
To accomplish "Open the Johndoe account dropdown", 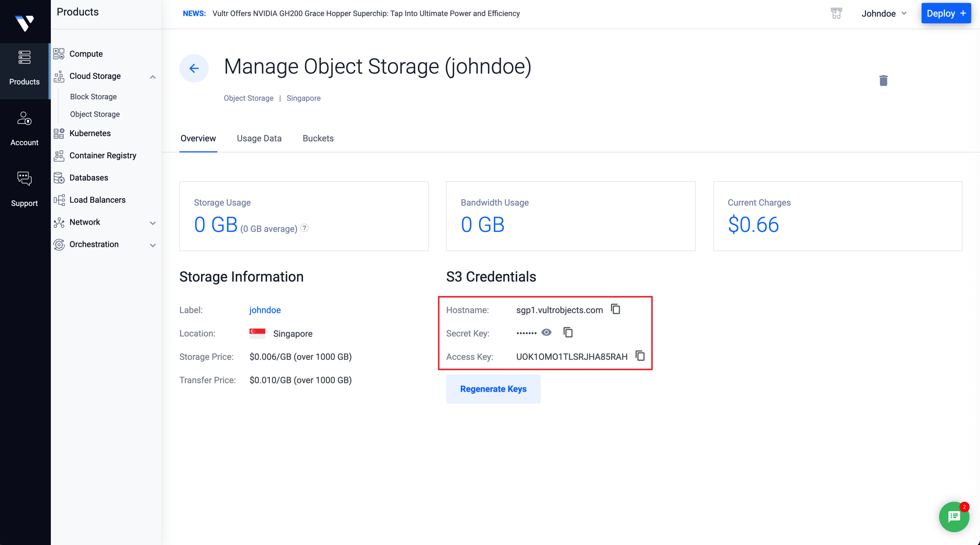I will 884,13.
